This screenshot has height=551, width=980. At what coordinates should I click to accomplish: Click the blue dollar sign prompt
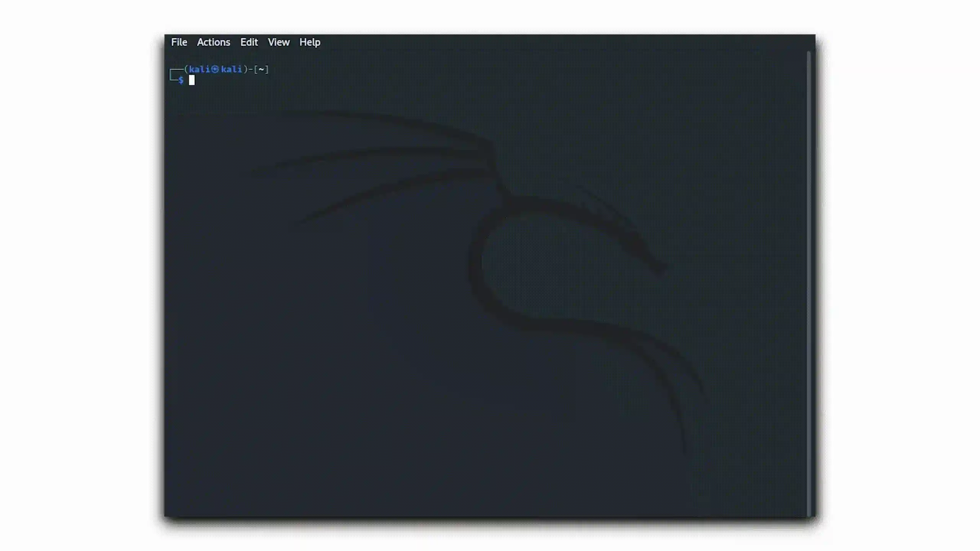click(x=181, y=80)
